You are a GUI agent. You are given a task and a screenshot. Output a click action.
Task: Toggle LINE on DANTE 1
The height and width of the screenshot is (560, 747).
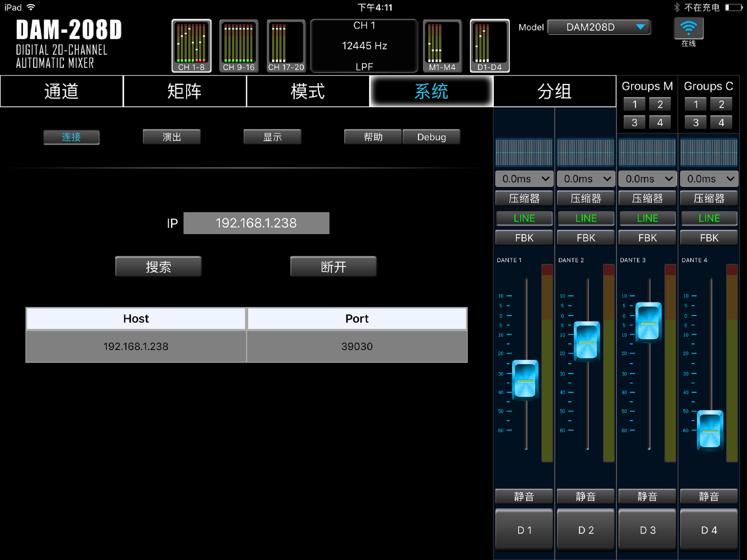[524, 218]
